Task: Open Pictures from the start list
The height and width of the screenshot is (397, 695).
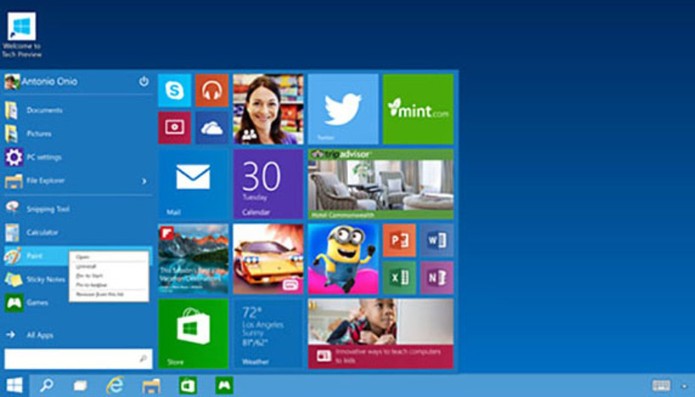Action: [x=78, y=133]
